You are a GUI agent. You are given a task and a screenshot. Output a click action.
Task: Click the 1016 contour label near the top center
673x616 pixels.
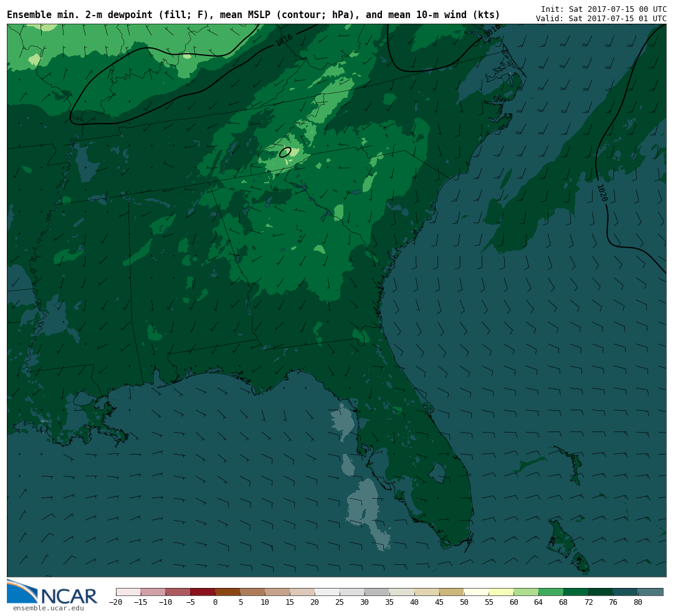(x=284, y=40)
